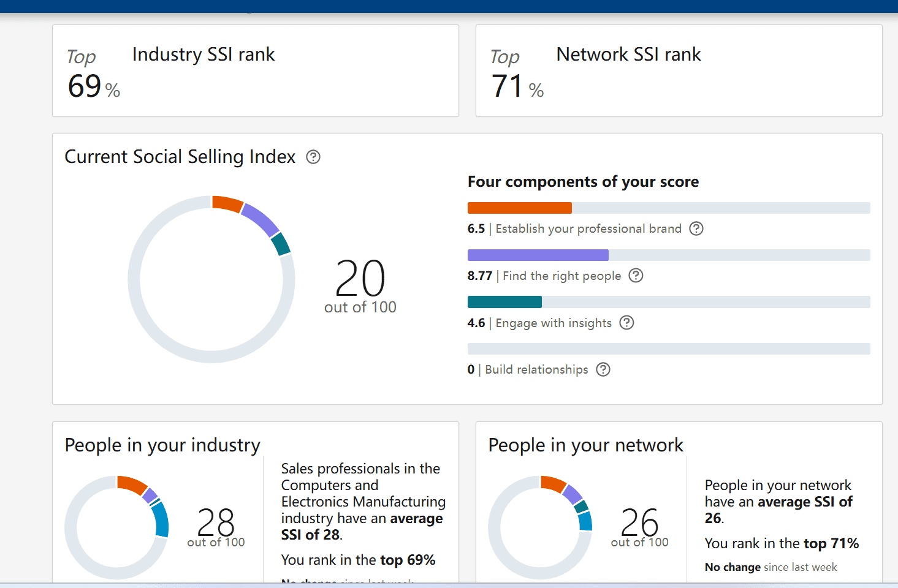Screen dimensions: 898x588
Task: Click Find the right people label
Action: point(562,276)
